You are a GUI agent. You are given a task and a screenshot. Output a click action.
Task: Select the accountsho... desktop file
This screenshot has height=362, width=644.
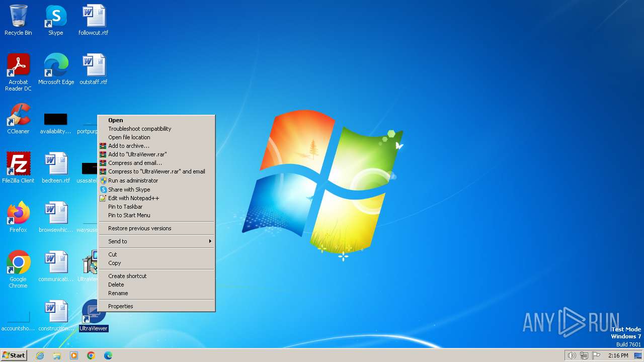click(18, 322)
